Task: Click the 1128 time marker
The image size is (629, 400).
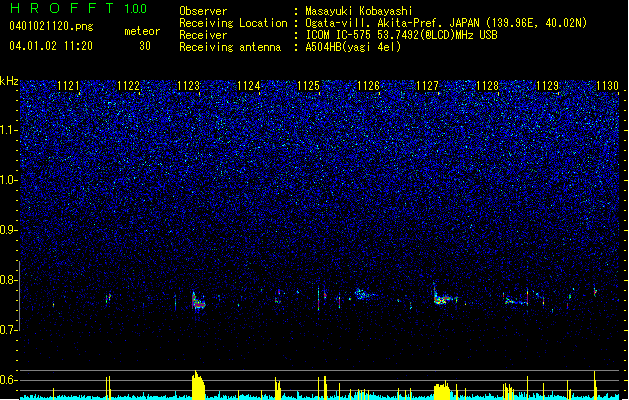Action: [x=487, y=86]
